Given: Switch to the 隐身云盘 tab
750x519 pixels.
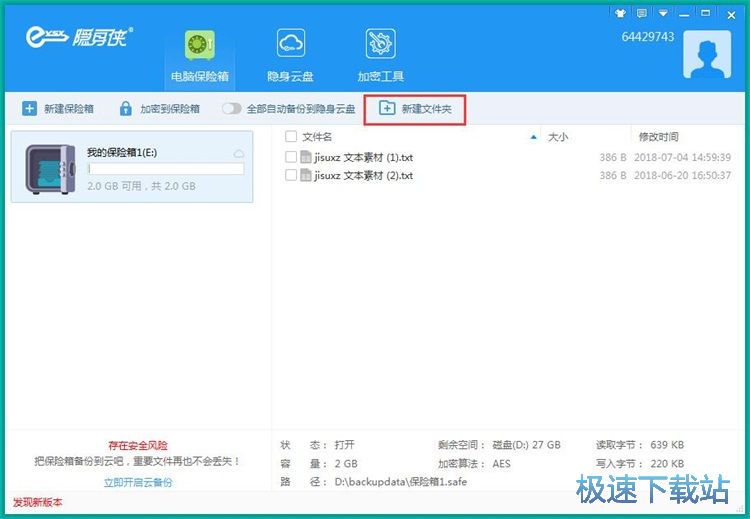Looking at the screenshot, I should (x=290, y=56).
